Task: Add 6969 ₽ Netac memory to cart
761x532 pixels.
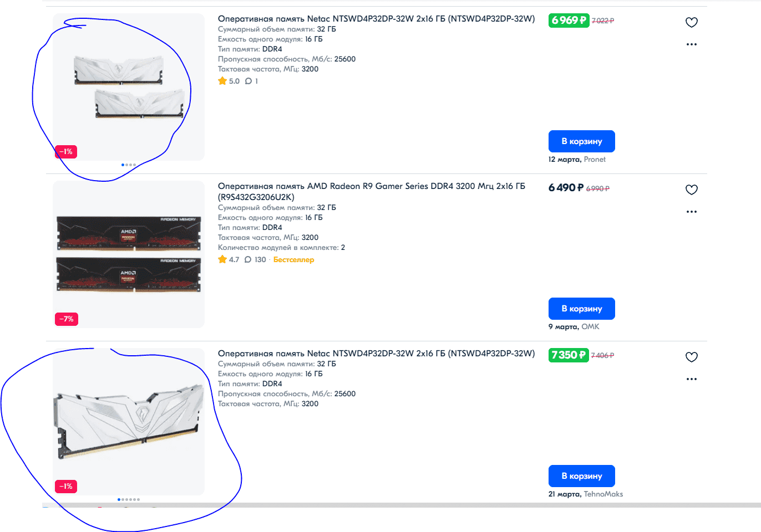Action: coord(581,141)
